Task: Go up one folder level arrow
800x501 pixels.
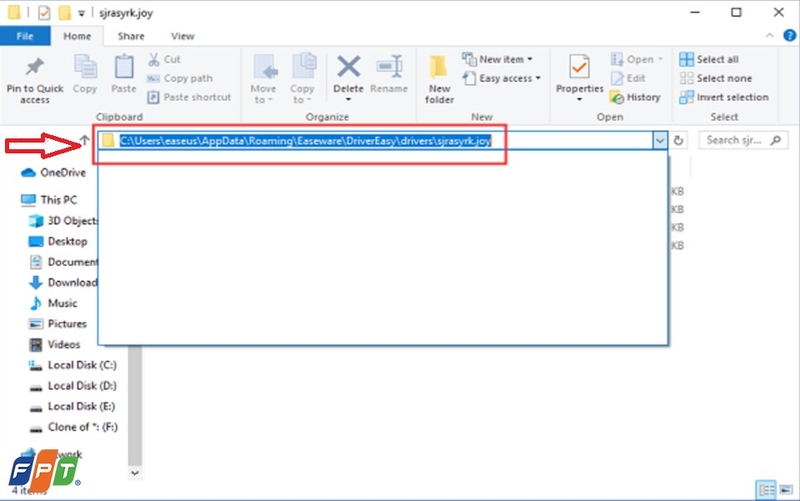Action: click(85, 139)
